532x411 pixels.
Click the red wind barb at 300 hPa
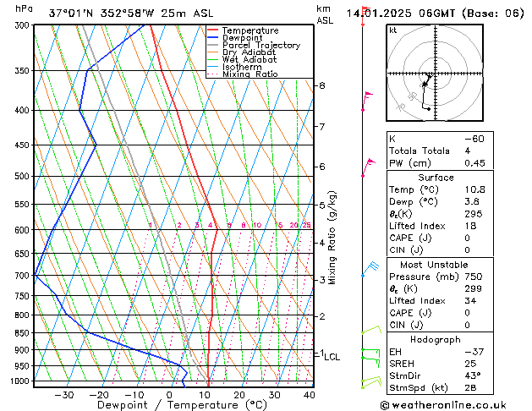click(x=365, y=15)
